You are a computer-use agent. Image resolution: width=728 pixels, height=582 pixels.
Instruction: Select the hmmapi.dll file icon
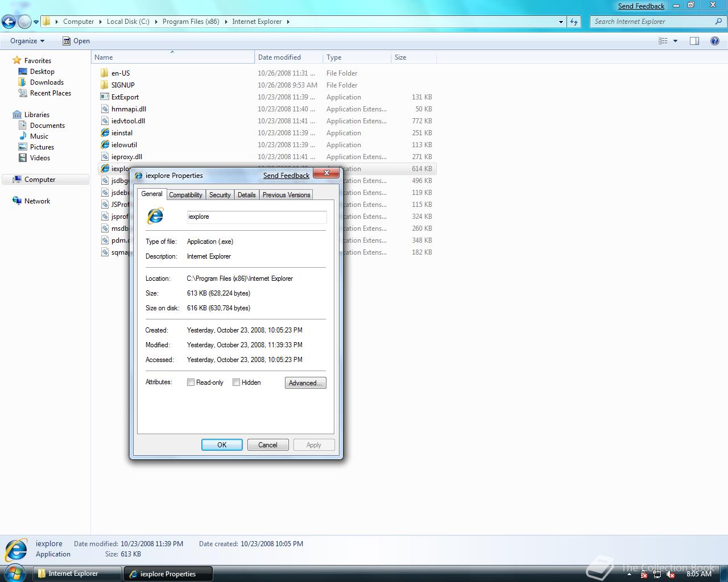(105, 109)
